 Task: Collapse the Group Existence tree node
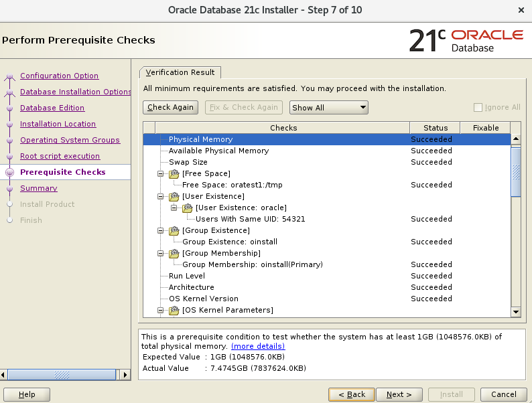pos(161,231)
